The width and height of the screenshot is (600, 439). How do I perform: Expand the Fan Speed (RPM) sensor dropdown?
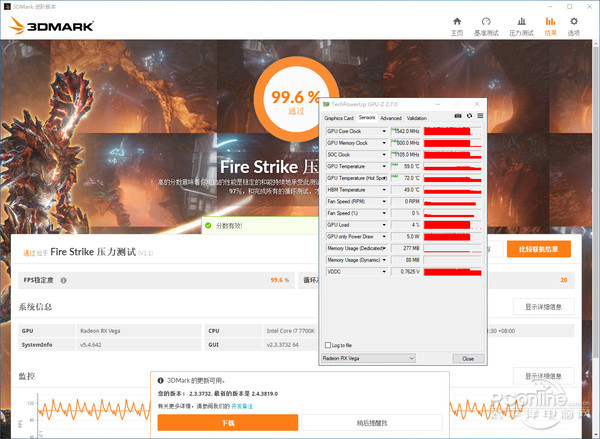(384, 201)
